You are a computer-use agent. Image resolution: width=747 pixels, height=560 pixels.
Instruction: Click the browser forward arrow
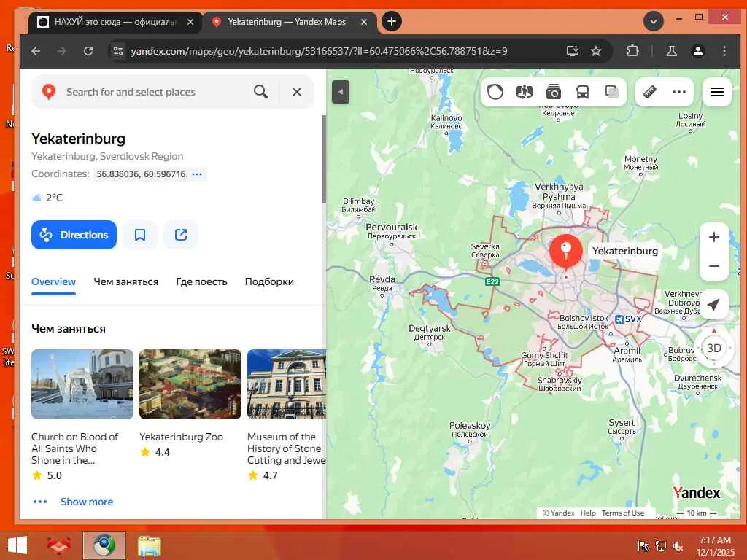point(62,51)
